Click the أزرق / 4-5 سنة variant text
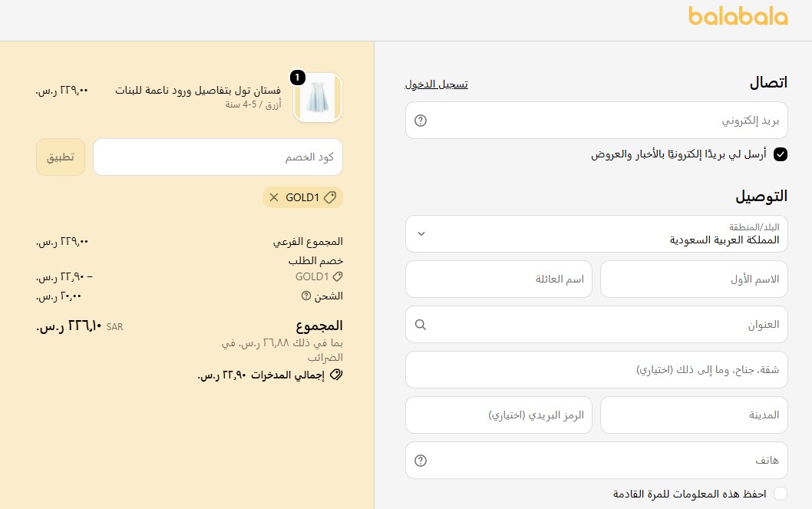The width and height of the screenshot is (812, 509). click(253, 104)
